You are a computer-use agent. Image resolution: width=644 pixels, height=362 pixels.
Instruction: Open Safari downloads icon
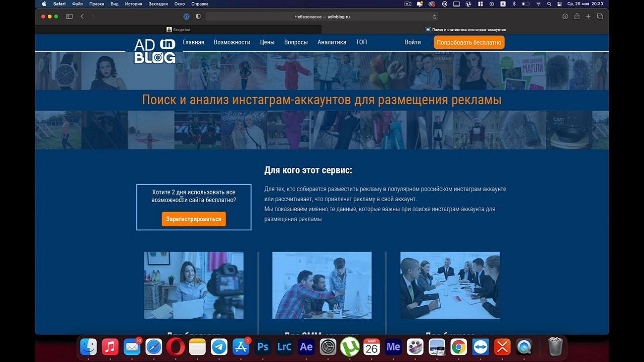[x=565, y=17]
